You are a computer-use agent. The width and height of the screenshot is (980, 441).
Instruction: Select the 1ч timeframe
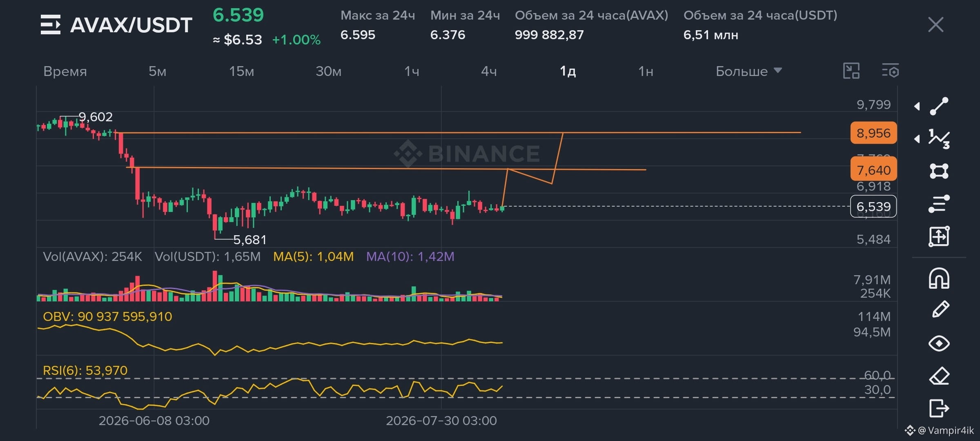click(x=412, y=71)
